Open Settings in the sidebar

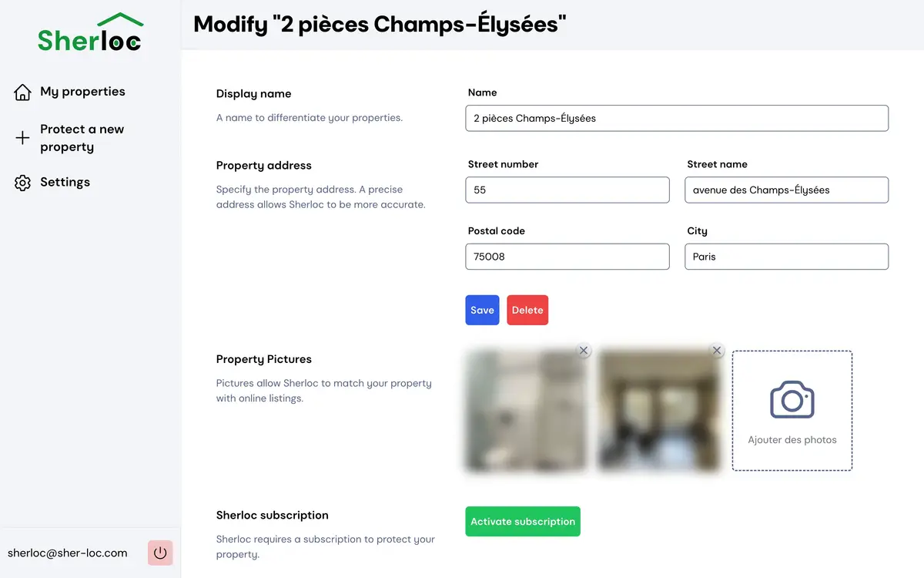65,183
